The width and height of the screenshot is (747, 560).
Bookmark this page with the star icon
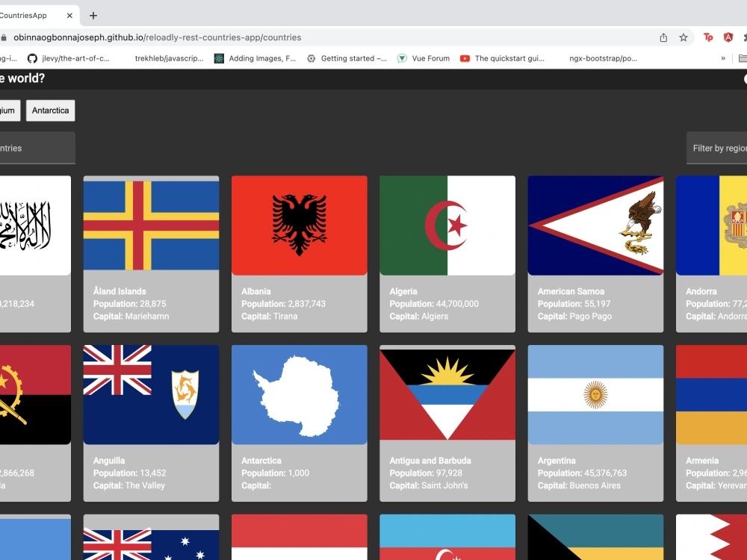tap(684, 37)
